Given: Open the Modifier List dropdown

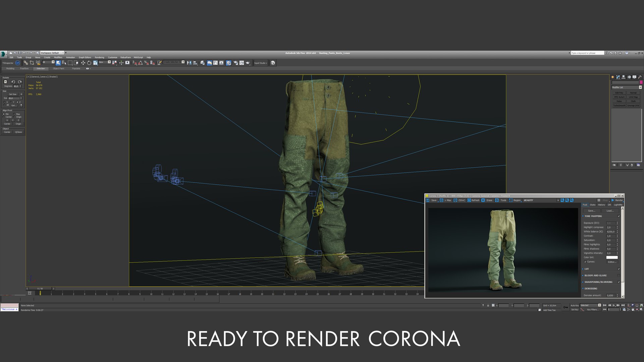Looking at the screenshot, I should (x=627, y=87).
